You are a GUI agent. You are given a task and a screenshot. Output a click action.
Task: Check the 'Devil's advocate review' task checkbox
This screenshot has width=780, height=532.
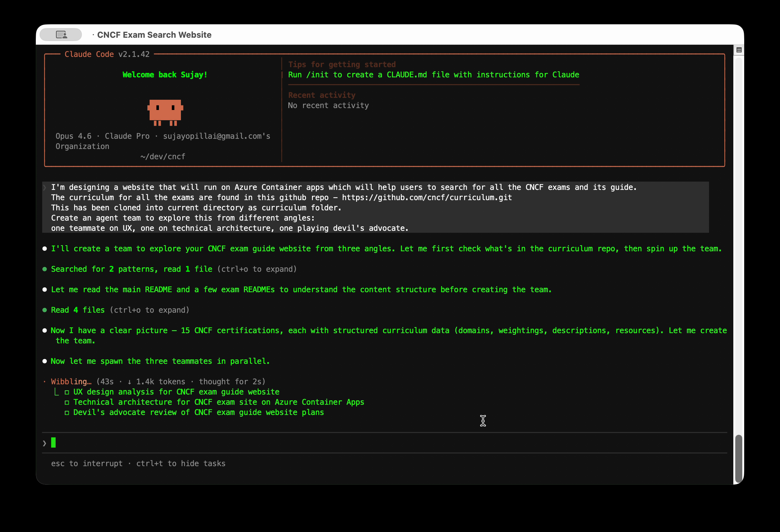pyautogui.click(x=67, y=412)
